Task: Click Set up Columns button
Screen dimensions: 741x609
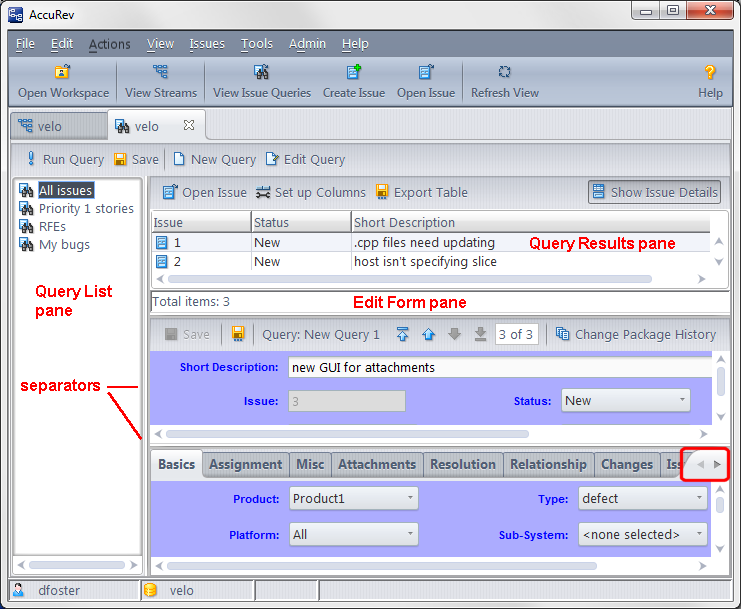Action: (x=310, y=192)
